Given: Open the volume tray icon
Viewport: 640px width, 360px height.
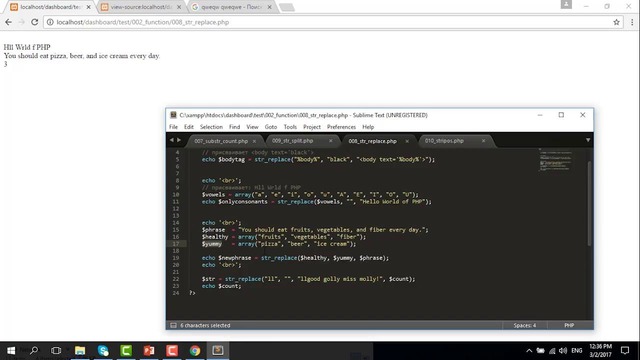Looking at the screenshot, I should click(x=563, y=351).
